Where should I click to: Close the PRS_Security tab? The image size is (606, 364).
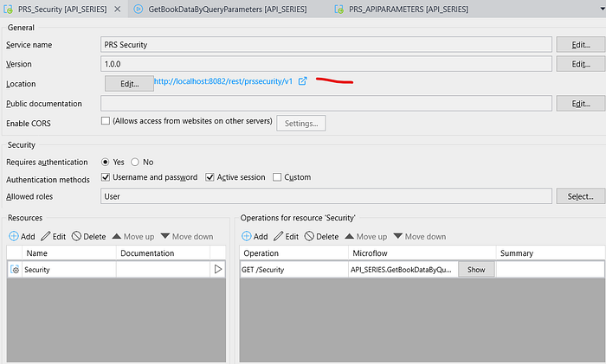tap(117, 9)
